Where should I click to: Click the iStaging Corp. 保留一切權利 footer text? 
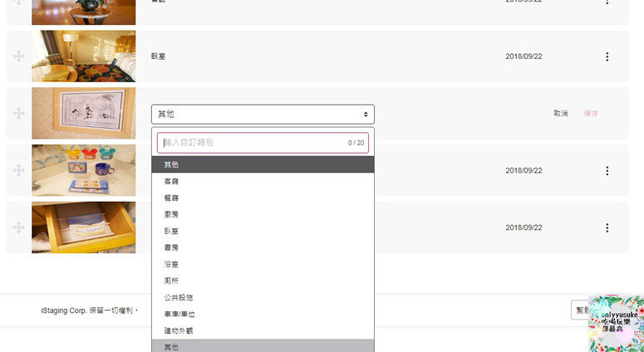pos(90,310)
